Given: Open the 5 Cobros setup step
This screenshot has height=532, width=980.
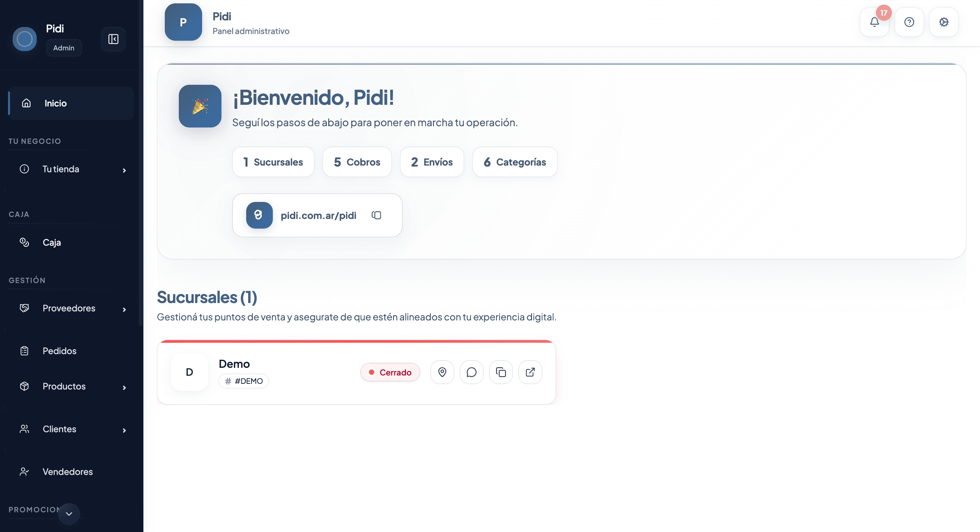Looking at the screenshot, I should pos(357,162).
